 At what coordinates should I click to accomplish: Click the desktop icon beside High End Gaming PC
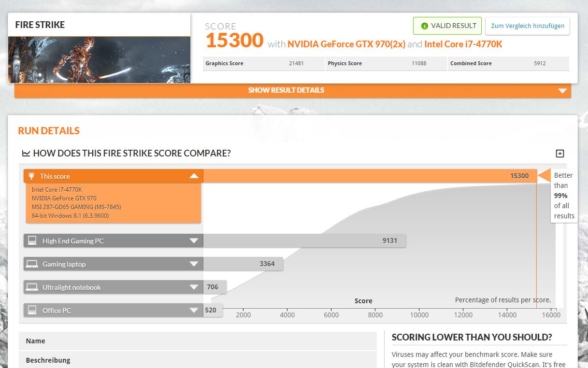pyautogui.click(x=32, y=241)
